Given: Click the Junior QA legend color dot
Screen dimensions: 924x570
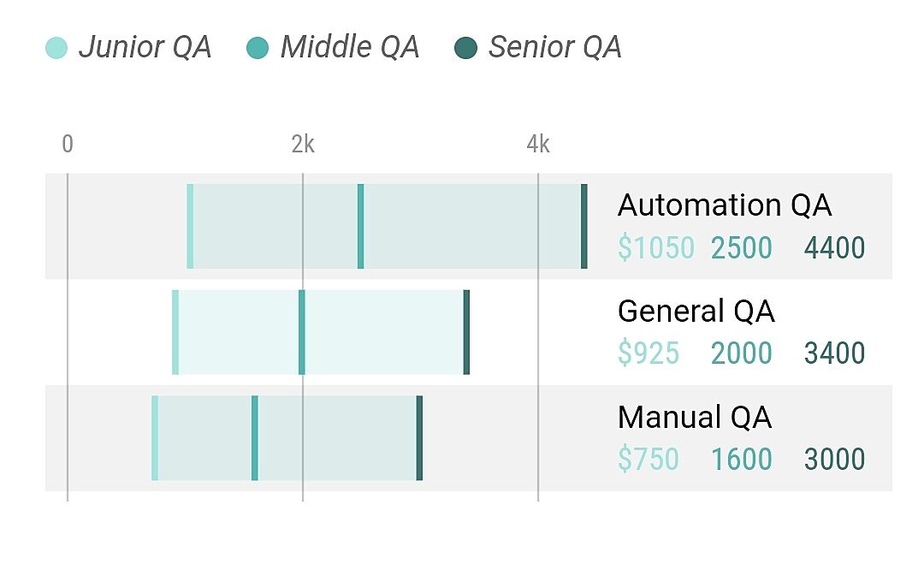Looking at the screenshot, I should 56,48.
